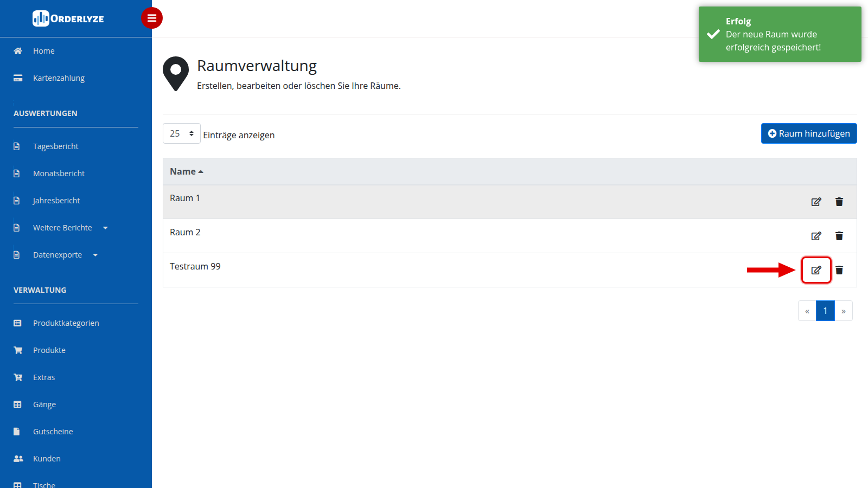Sort the table by Name column

coord(186,171)
